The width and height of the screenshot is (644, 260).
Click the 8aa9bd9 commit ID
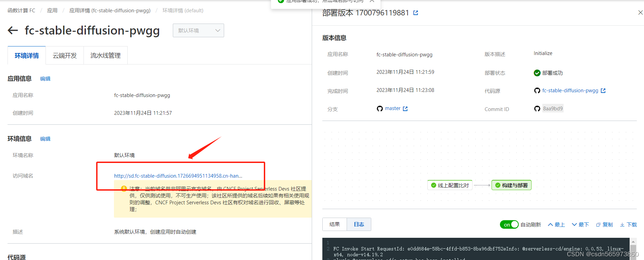pyautogui.click(x=553, y=109)
